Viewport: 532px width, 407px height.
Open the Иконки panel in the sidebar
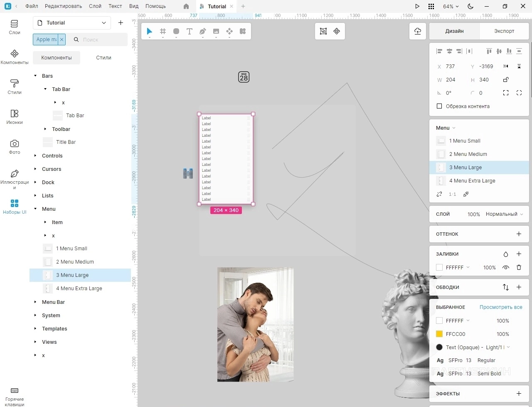[x=15, y=117]
